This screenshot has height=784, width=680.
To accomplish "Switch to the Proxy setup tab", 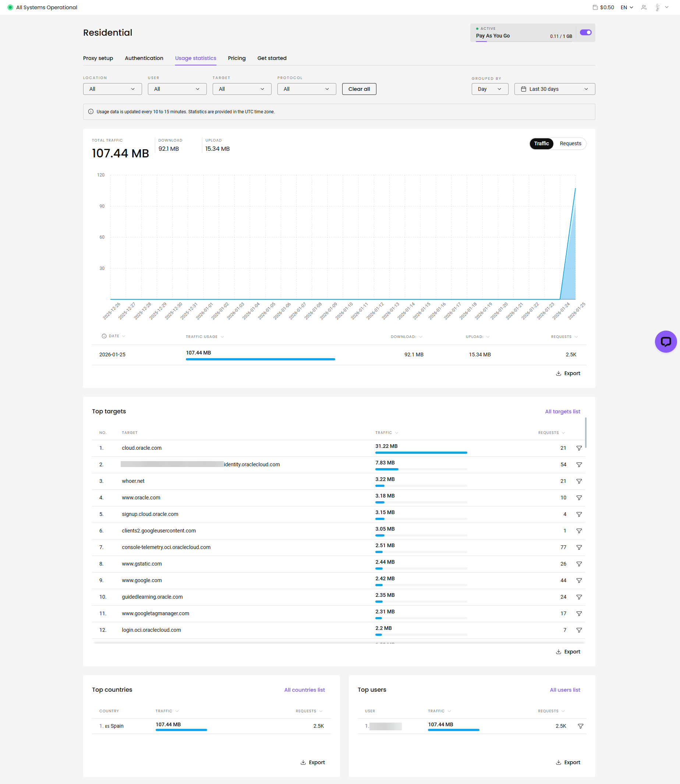I will (x=98, y=58).
